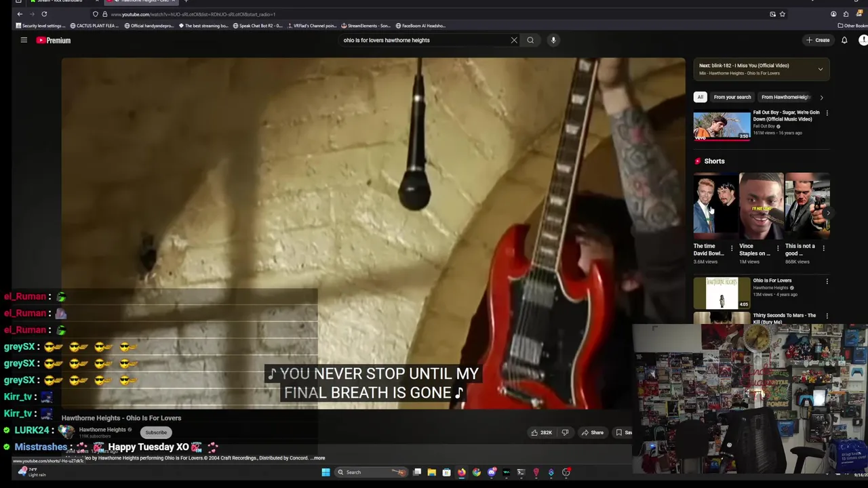Open the Speak Chat Bot R2 bookmark
Image resolution: width=868 pixels, height=488 pixels.
point(258,26)
